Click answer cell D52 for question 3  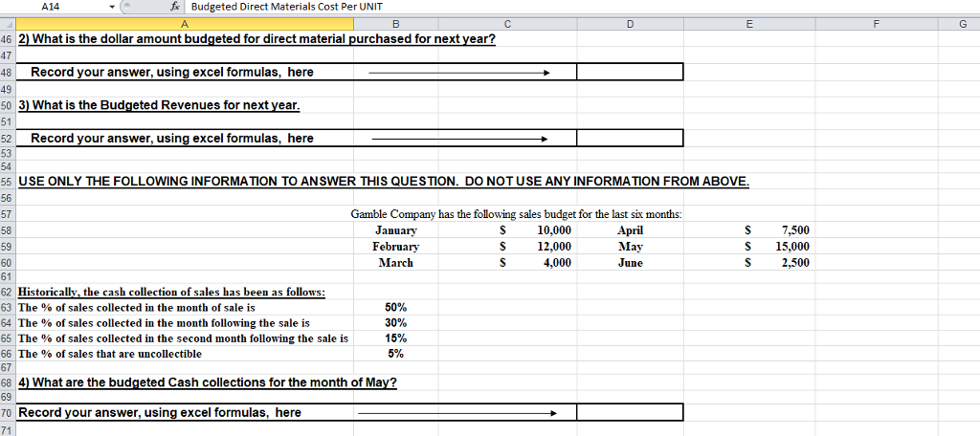tap(630, 138)
